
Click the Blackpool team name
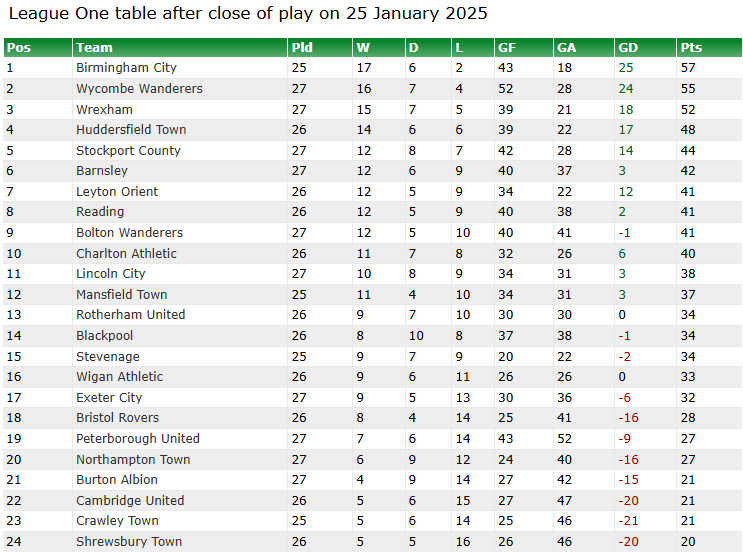coord(105,335)
